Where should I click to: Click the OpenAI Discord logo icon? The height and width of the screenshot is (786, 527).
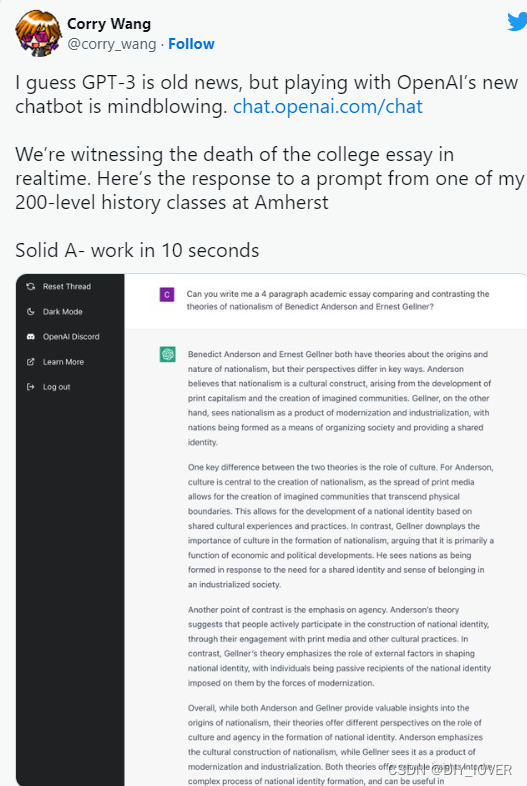point(31,336)
